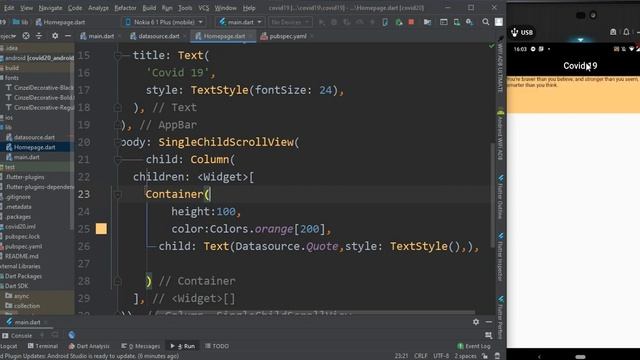Select main.dart in the project tree
Image resolution: width=640 pixels, height=360 pixels.
tap(26, 157)
